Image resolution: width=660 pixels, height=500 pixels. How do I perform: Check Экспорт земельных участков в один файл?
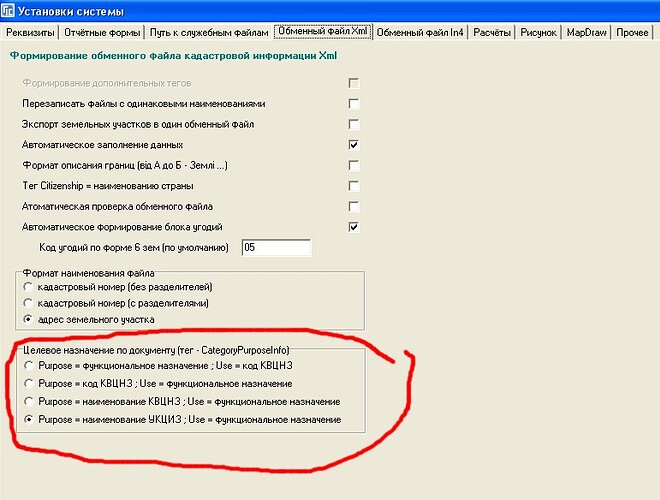[x=354, y=124]
